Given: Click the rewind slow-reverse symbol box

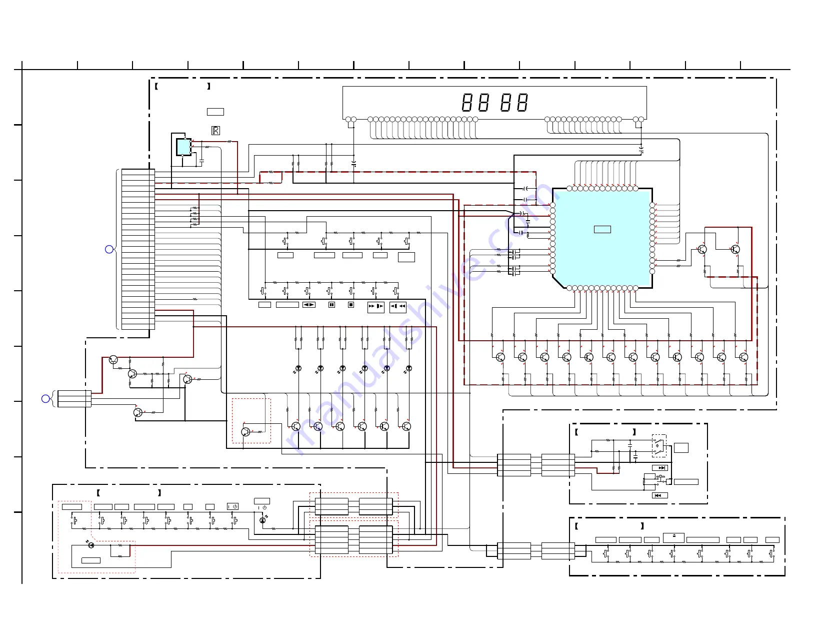Looking at the screenshot, I should tap(398, 307).
